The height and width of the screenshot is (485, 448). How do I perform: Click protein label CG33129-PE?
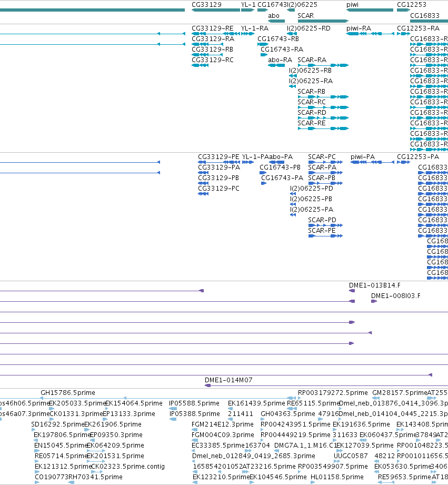pos(218,157)
